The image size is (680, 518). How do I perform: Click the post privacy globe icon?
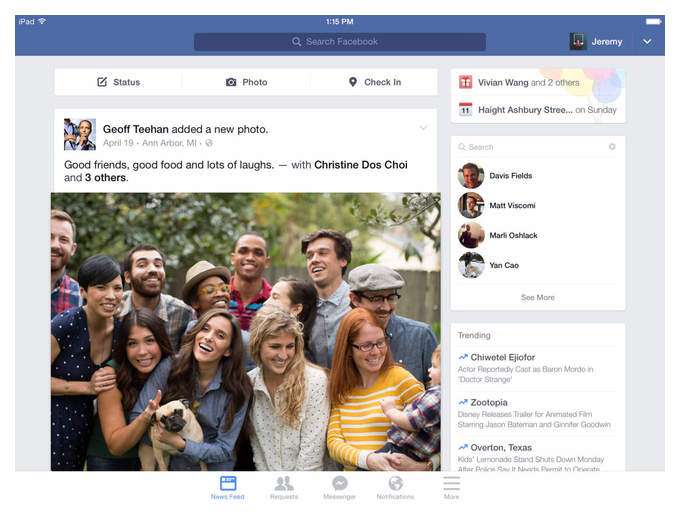click(209, 143)
